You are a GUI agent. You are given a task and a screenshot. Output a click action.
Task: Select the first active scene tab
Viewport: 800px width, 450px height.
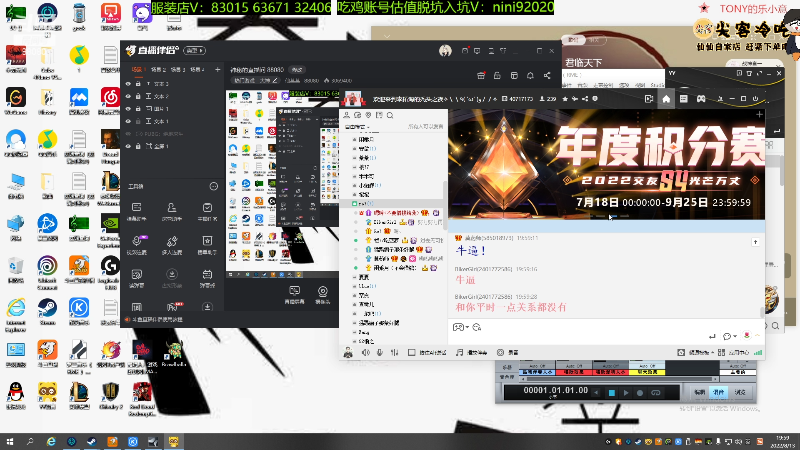pos(138,69)
